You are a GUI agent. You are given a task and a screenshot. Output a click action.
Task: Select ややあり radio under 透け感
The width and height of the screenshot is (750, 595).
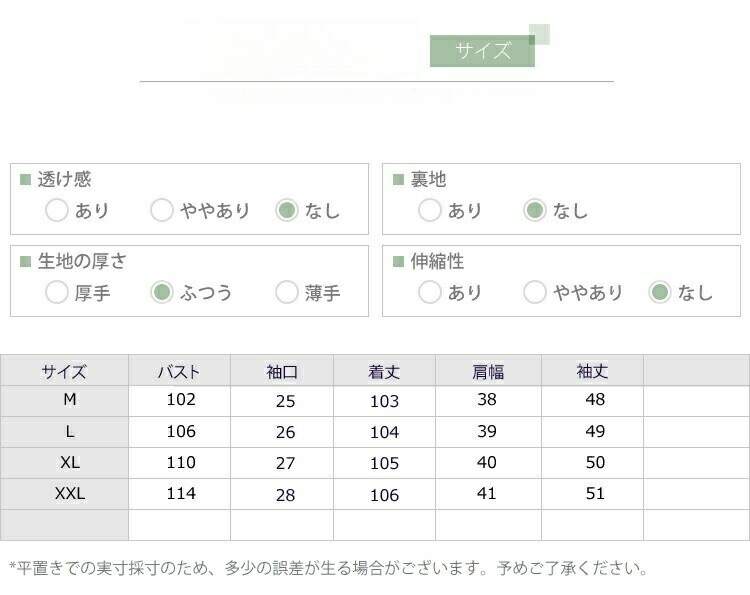point(162,210)
